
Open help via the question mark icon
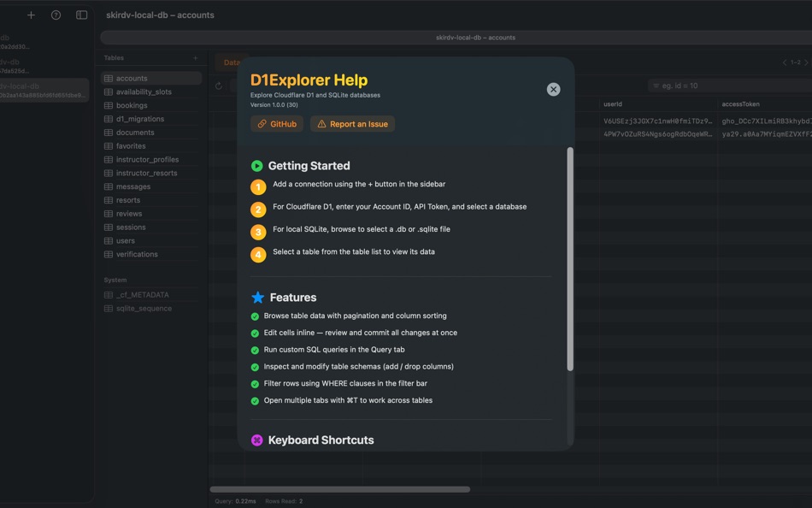(56, 15)
